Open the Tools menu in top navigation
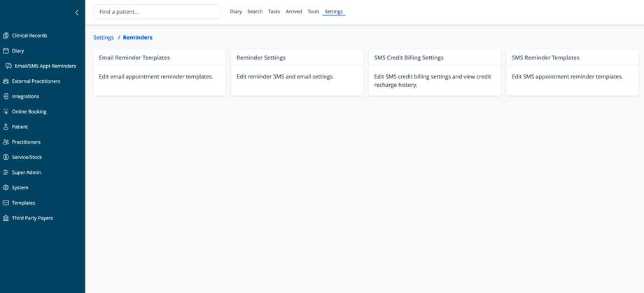Image resolution: width=644 pixels, height=293 pixels. coord(313,12)
